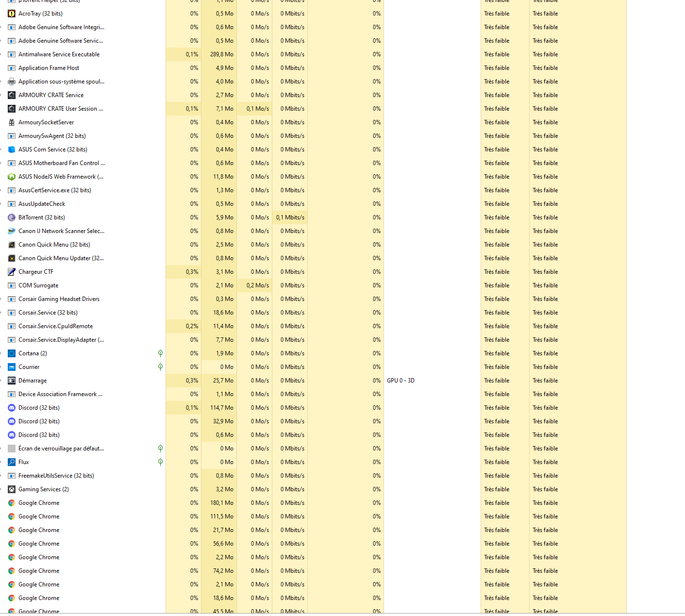685x616 pixels.
Task: Click the "5,9 Mo" memory value for BitTorrent
Action: (x=225, y=217)
